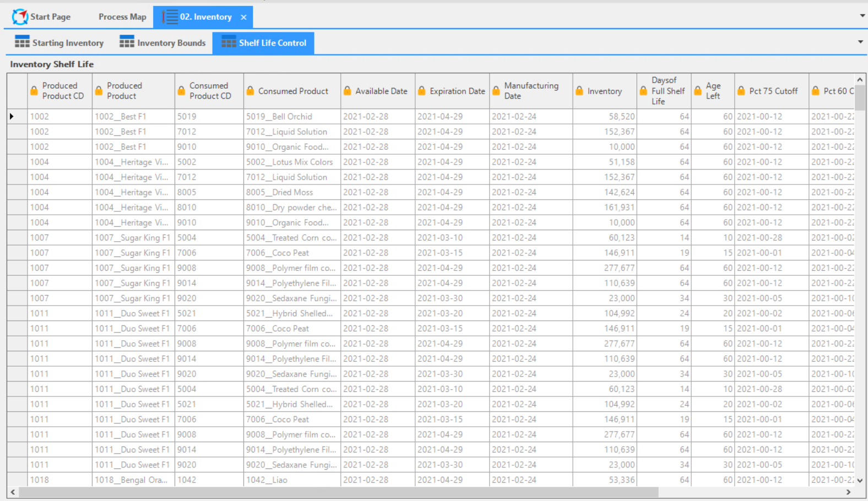This screenshot has width=868, height=501.
Task: Select cell '8005__Dried Moss'
Action: pos(292,192)
